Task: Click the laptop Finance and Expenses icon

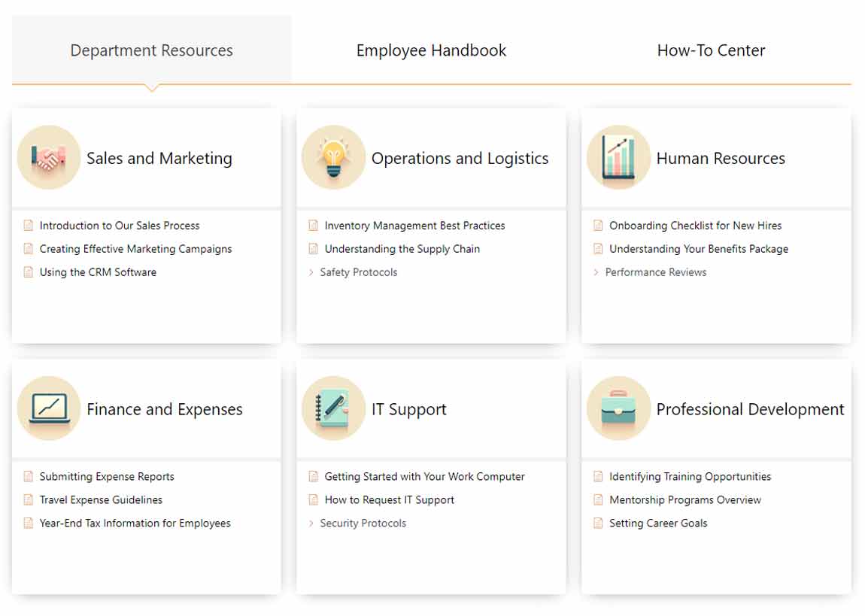Action: 49,408
